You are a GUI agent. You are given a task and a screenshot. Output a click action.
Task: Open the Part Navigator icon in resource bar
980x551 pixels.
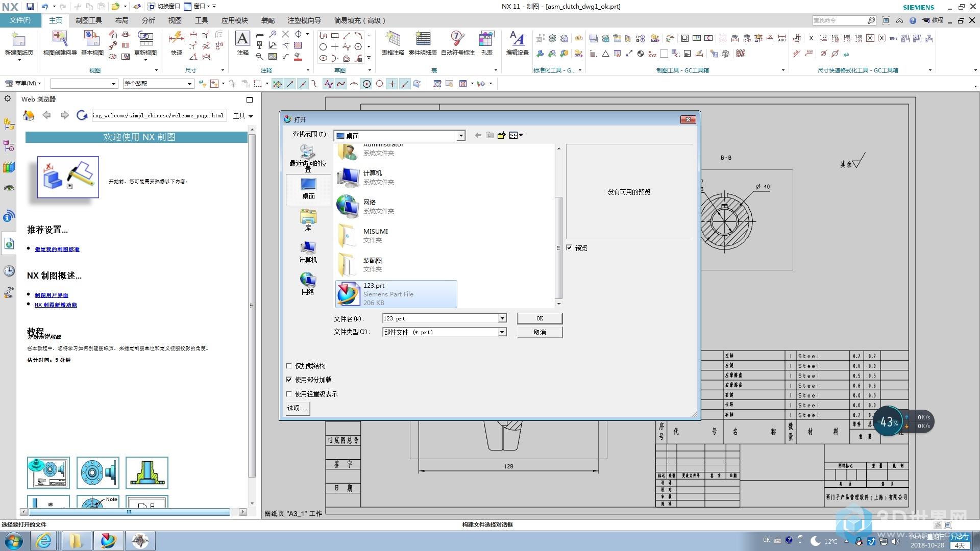click(9, 146)
